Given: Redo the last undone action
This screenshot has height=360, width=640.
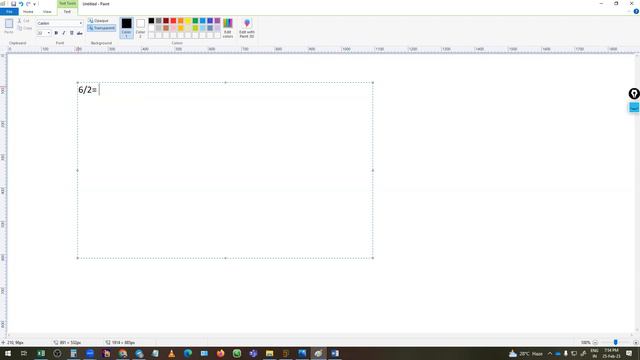Looking at the screenshot, I should [28, 4].
